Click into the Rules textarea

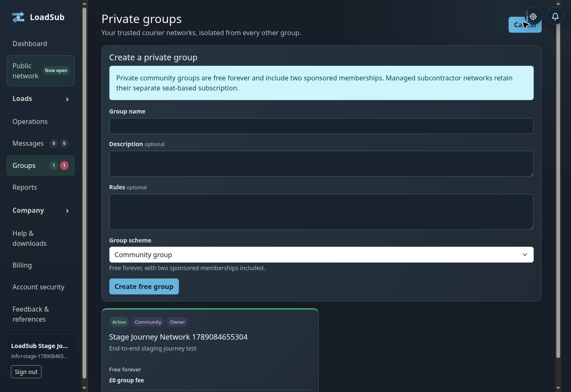tap(321, 212)
